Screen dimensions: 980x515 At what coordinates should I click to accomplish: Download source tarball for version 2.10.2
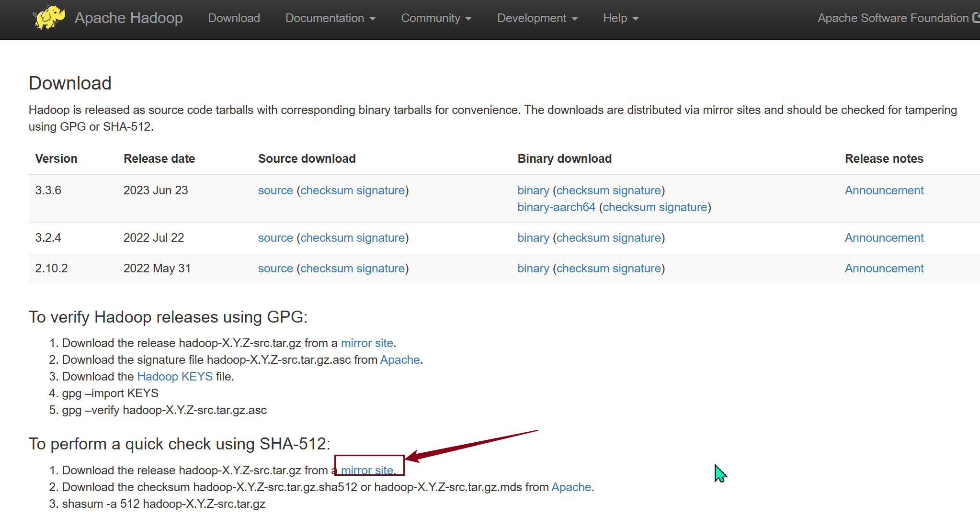point(275,269)
